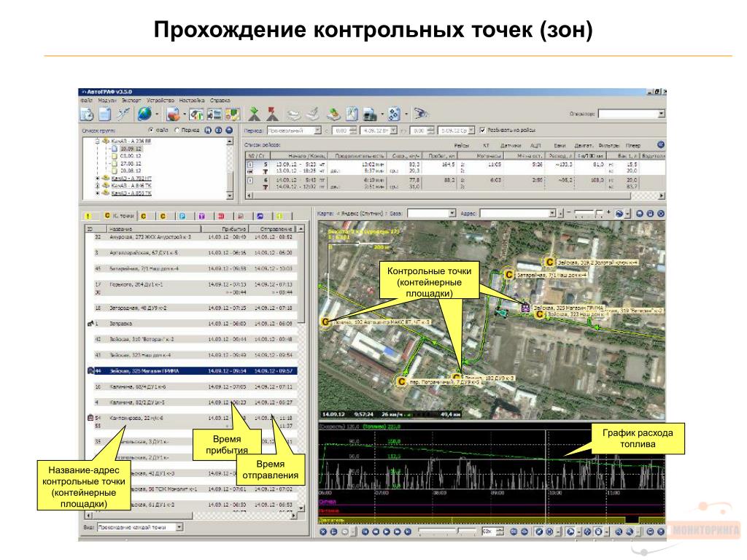This screenshot has width=747, height=560.
Task: Click the Баки column group label
Action: (x=560, y=145)
